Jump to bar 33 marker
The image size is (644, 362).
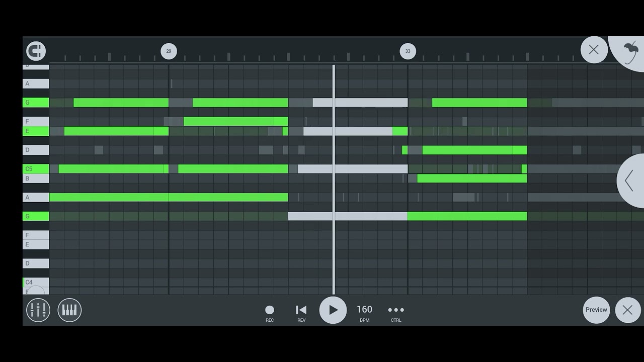click(x=408, y=51)
